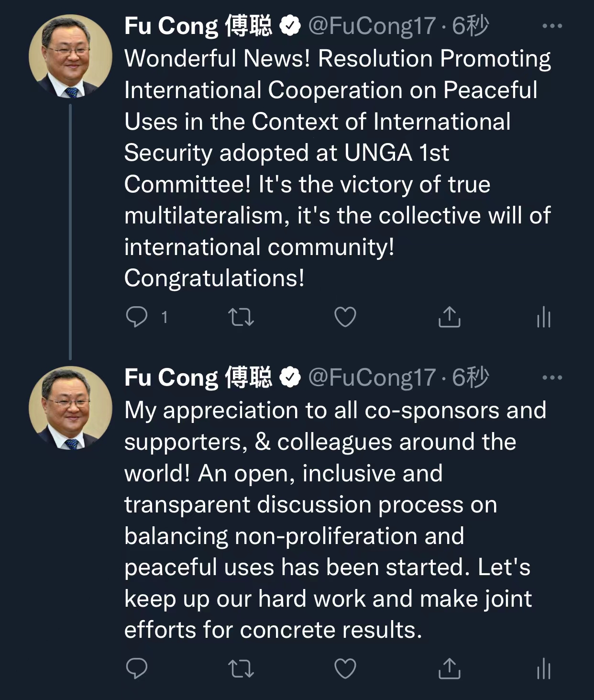Click the 6秒 timestamp on first tweet
Viewport: 594px width, 700px height.
point(471,26)
